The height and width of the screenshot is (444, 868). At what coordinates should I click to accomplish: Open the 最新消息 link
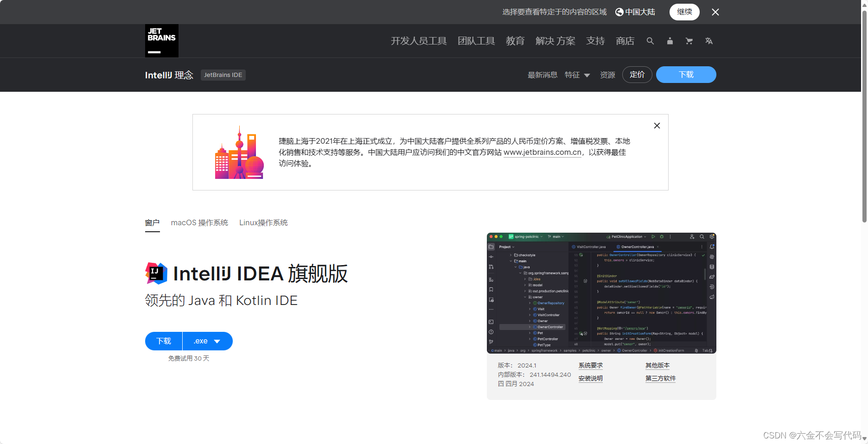[542, 75]
